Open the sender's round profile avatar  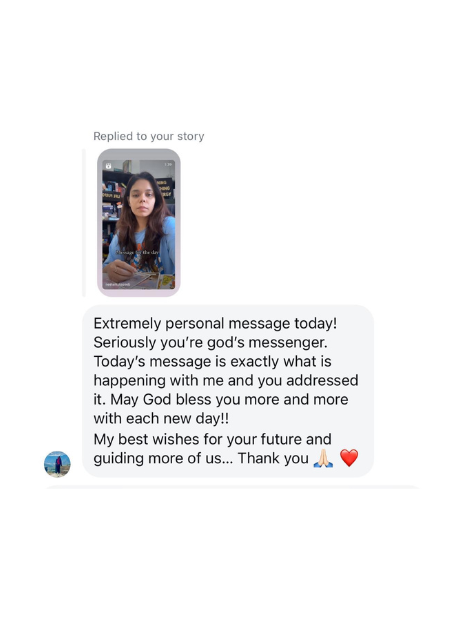point(57,464)
